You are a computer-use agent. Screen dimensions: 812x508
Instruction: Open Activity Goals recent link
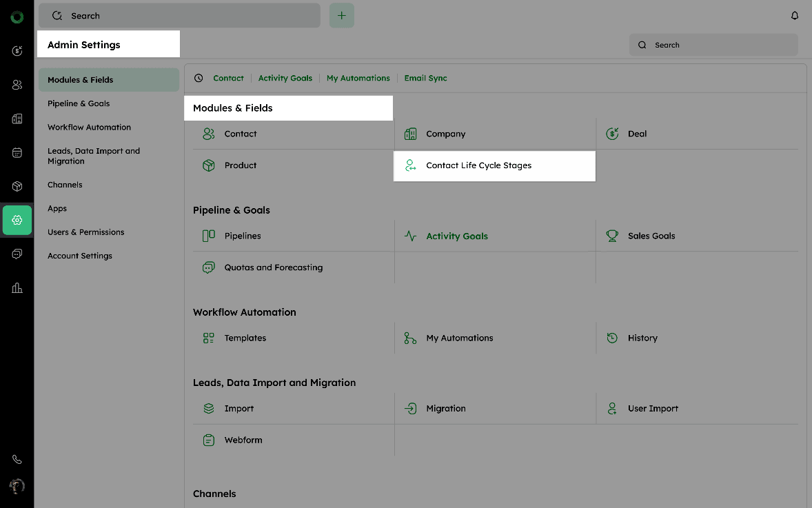[285, 79]
